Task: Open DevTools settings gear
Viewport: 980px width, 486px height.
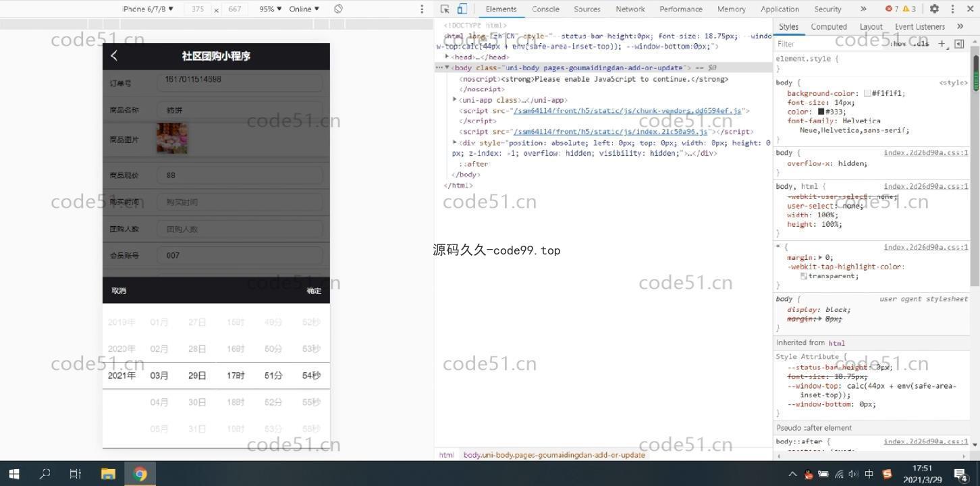Action: coord(934,9)
